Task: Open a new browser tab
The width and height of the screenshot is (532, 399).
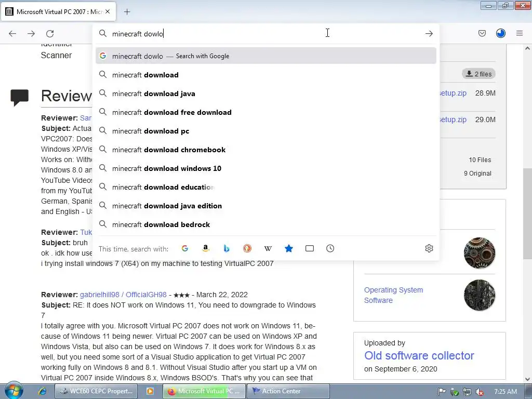Action: click(x=127, y=12)
